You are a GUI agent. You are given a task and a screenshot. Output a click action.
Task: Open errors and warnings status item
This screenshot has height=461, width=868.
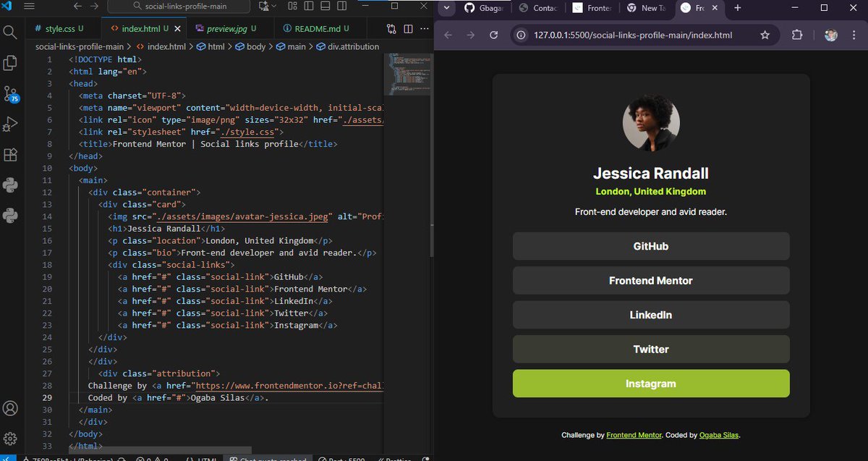click(153, 458)
